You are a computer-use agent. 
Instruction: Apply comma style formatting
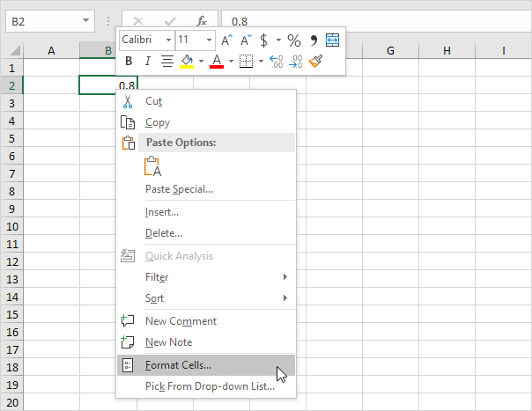[x=314, y=40]
